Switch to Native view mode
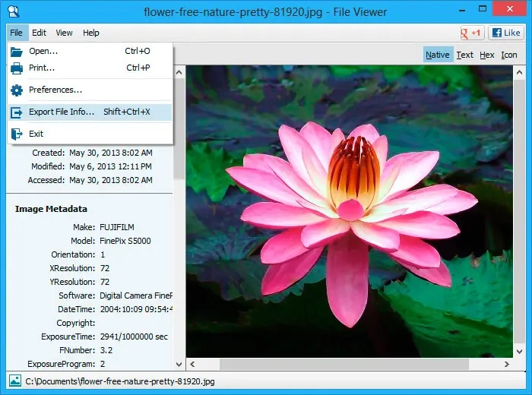Viewport: 532px width, 395px height. coord(437,55)
